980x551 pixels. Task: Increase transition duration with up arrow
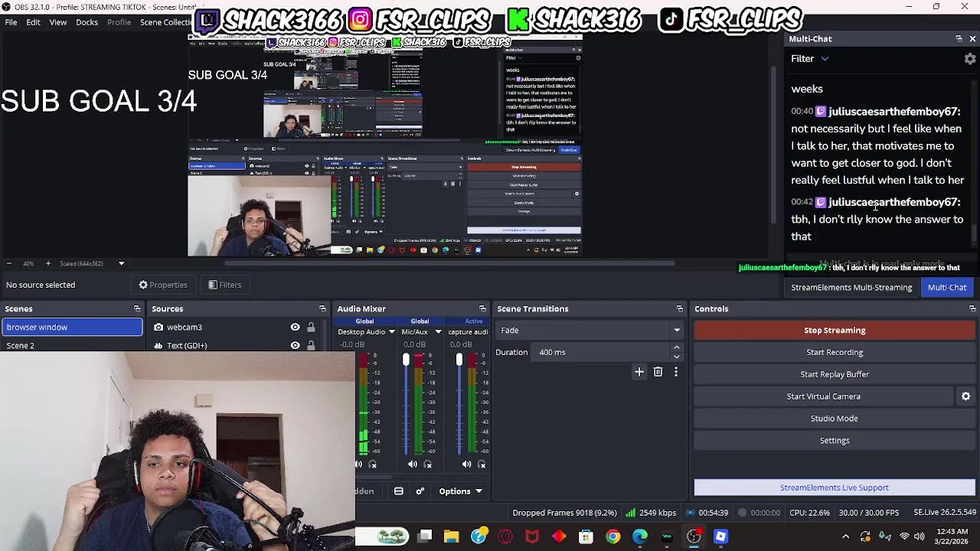(x=676, y=348)
